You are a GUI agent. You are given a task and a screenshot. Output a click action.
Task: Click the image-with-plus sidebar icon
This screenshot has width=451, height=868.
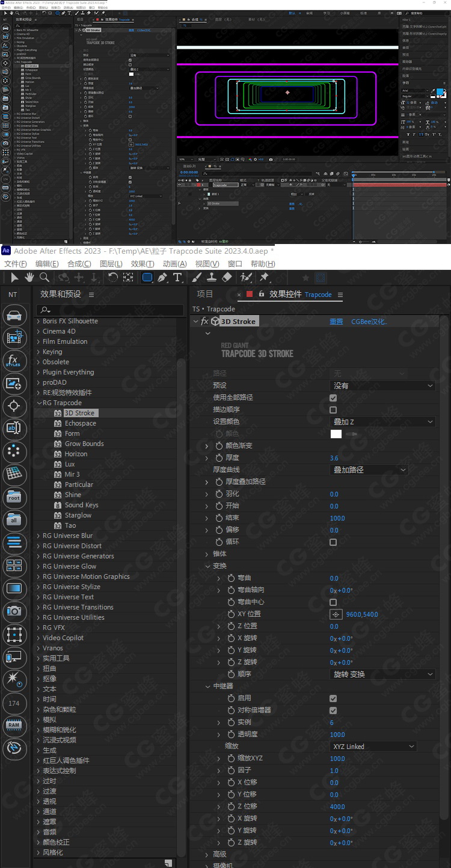click(x=14, y=384)
